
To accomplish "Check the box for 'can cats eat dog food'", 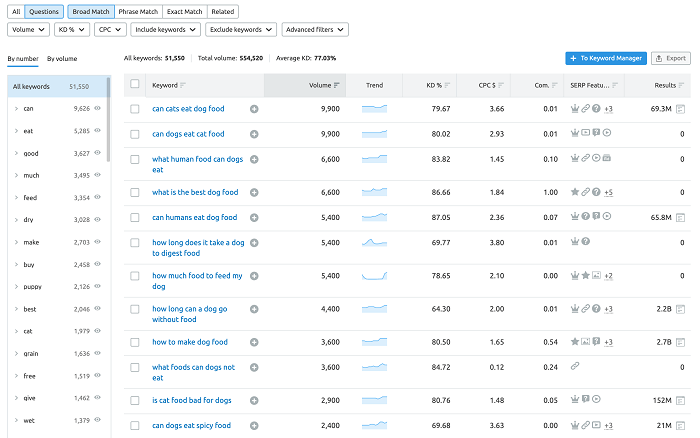I will click(x=134, y=109).
